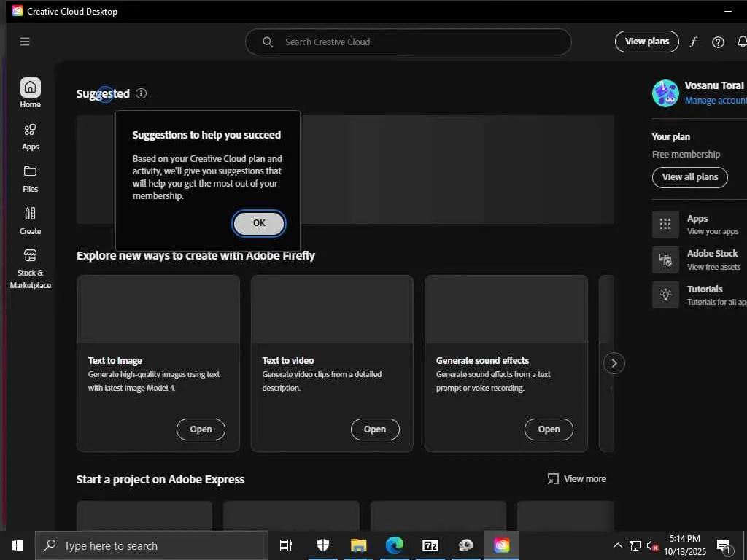Open the Help question mark icon
This screenshot has width=747, height=560.
coord(718,42)
